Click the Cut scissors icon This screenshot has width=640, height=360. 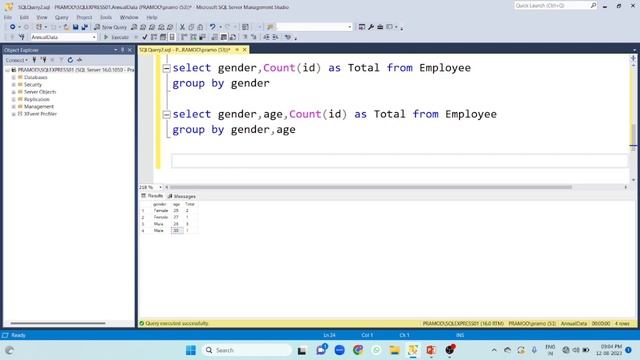point(182,27)
